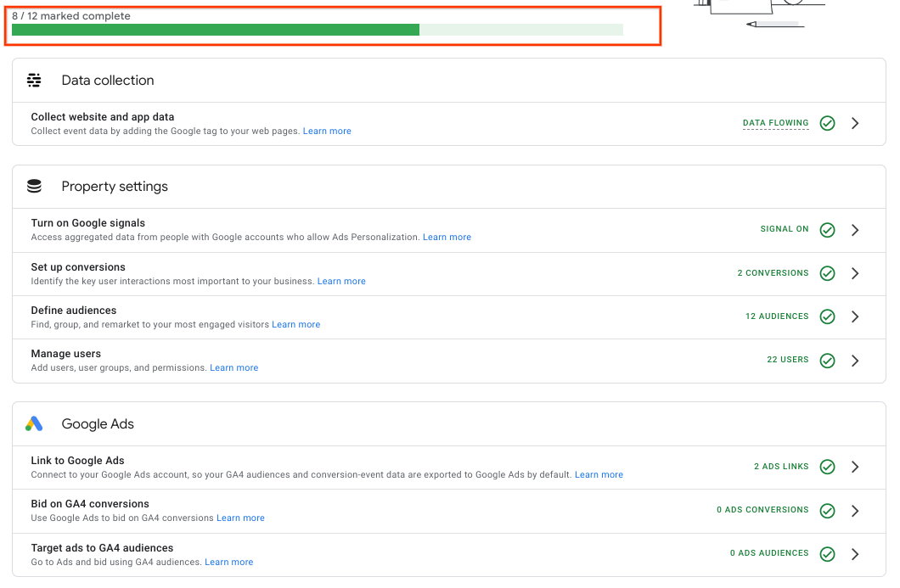Viewport: 900px width, 588px height.
Task: Click the green setup progress bar
Action: point(318,30)
